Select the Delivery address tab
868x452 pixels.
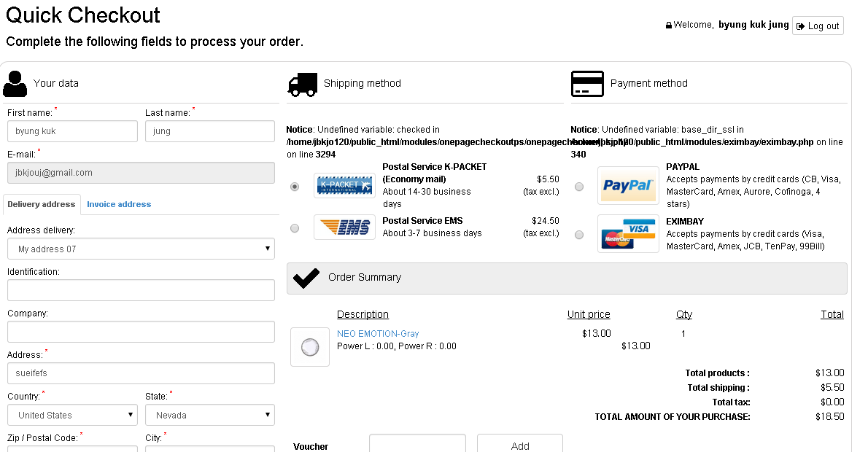coord(41,204)
